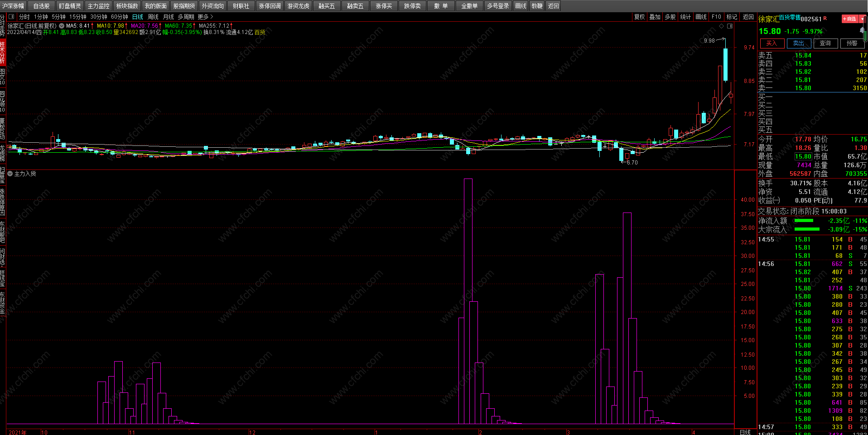This screenshot has height=435, width=868.
Task: Select the 板块指数 top menu tab
Action: (127, 6)
